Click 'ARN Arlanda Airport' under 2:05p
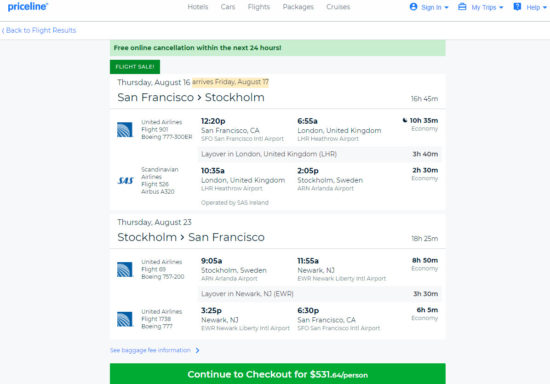 (x=326, y=189)
